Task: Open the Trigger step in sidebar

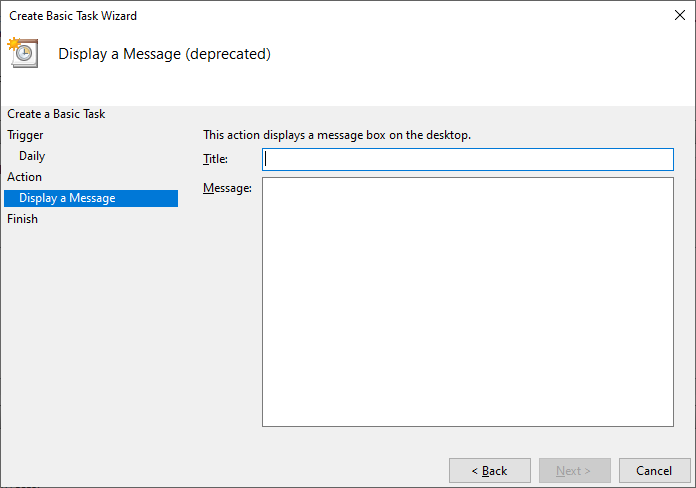Action: tap(25, 135)
